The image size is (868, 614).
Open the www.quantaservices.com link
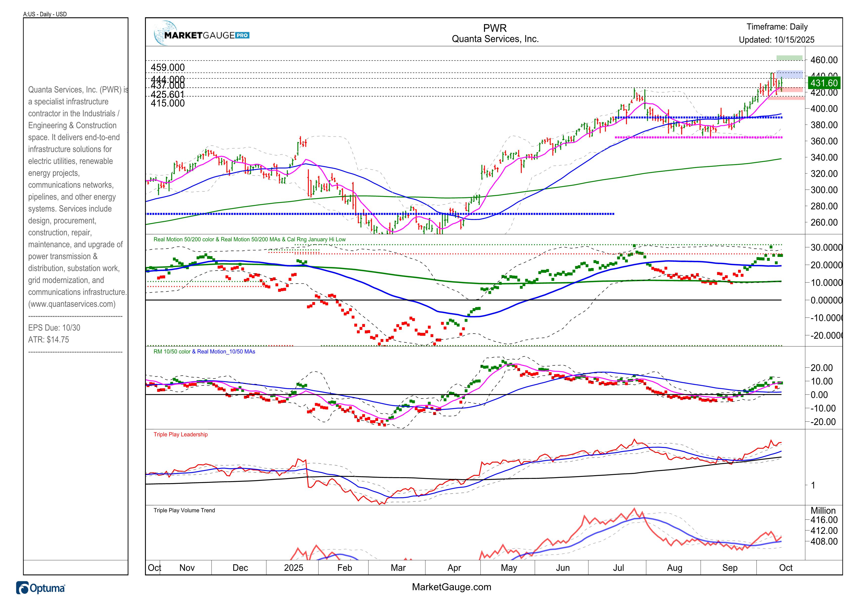pyautogui.click(x=72, y=304)
